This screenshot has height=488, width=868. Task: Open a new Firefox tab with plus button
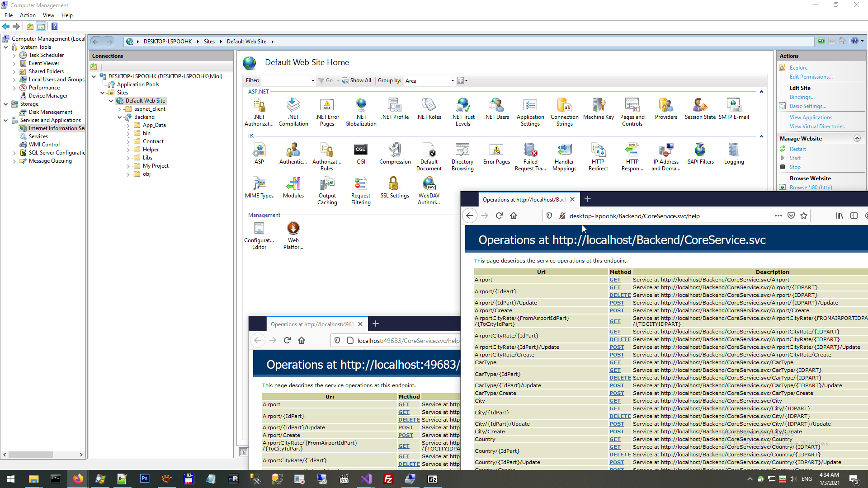point(587,199)
